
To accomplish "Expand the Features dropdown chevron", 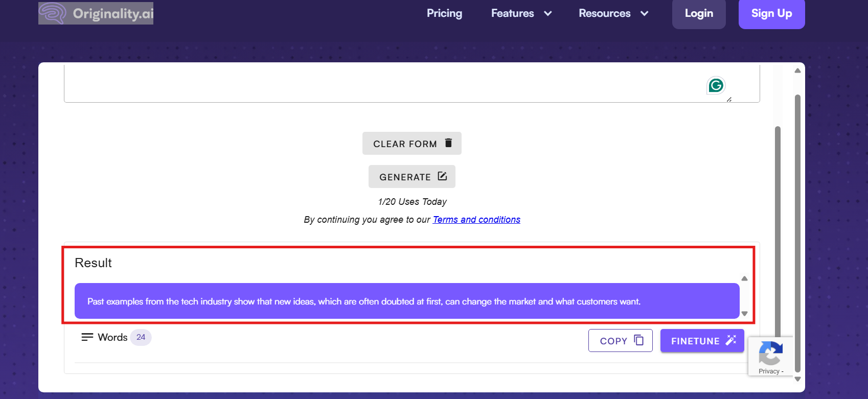I will click(x=548, y=14).
